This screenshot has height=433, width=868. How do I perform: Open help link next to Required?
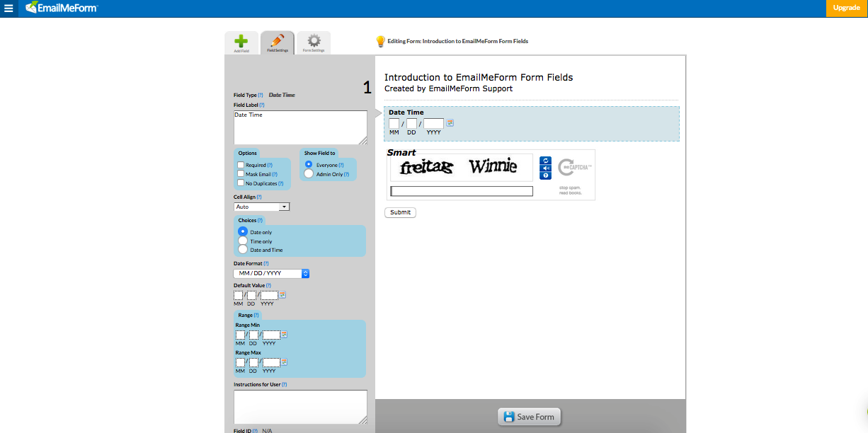[270, 165]
